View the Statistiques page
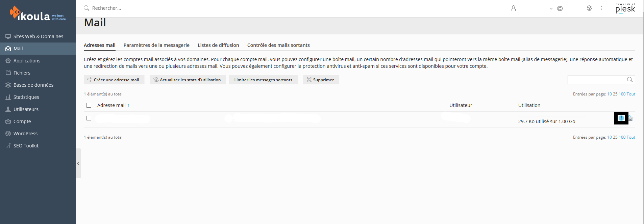The height and width of the screenshot is (224, 644). click(x=38, y=97)
